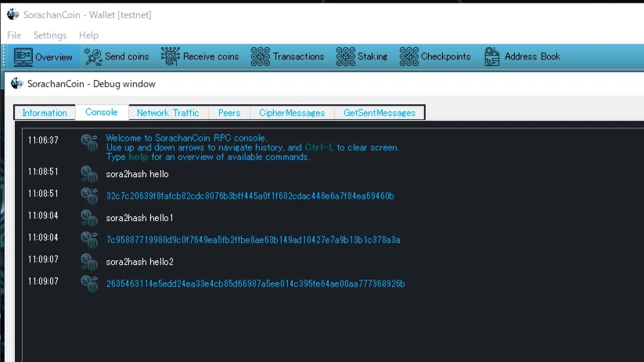
Task: Click the Staking label
Action: pos(372,56)
